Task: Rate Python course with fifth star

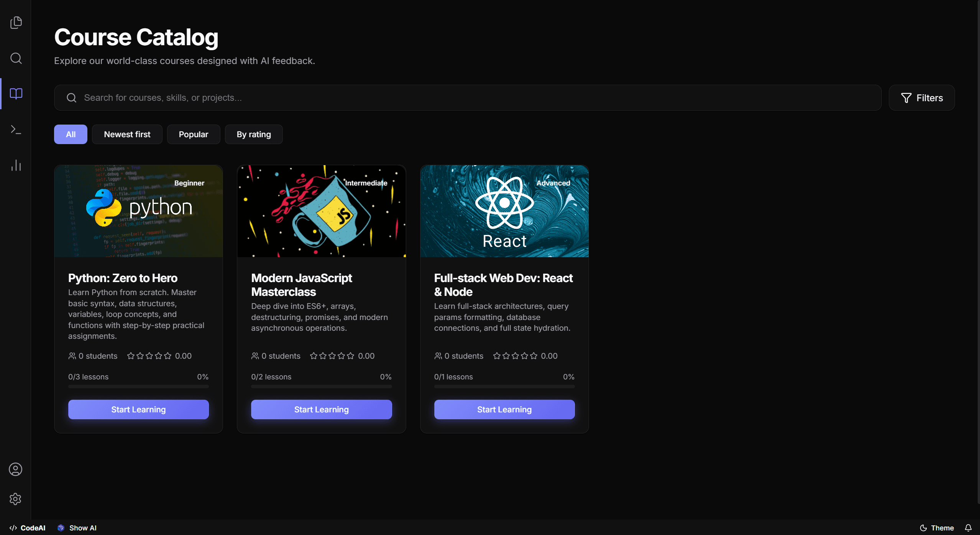Action: (167, 356)
